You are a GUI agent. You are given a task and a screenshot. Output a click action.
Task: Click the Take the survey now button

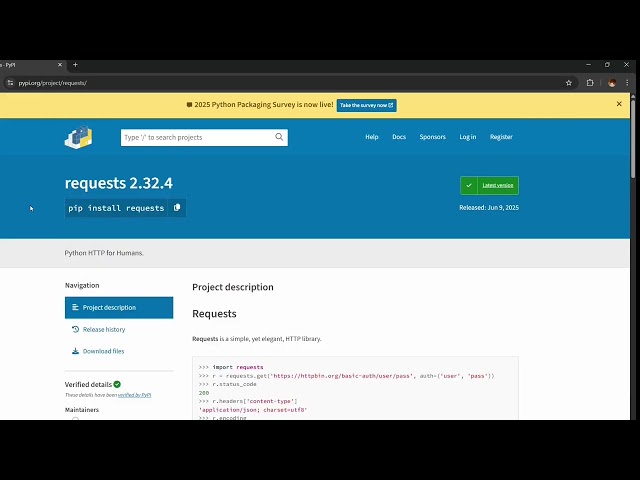click(367, 105)
